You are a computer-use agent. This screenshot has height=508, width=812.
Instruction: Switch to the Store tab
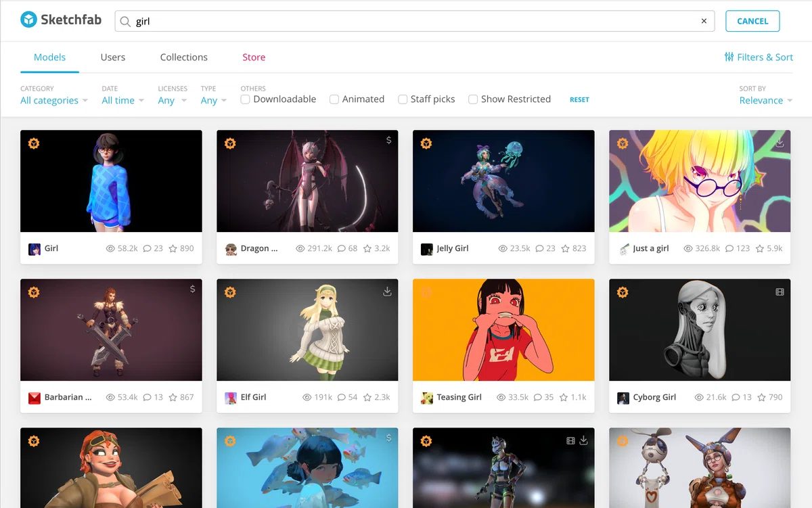(x=254, y=57)
